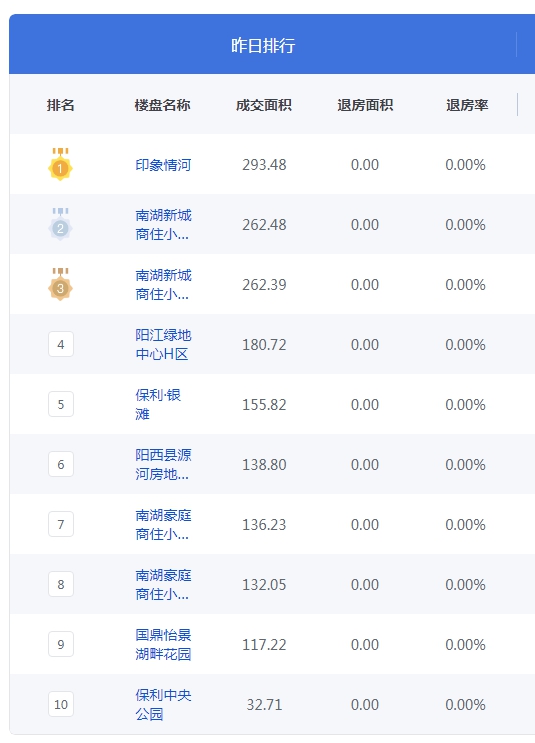
Task: Click the gold rank 1 medal icon
Action: [x=60, y=164]
